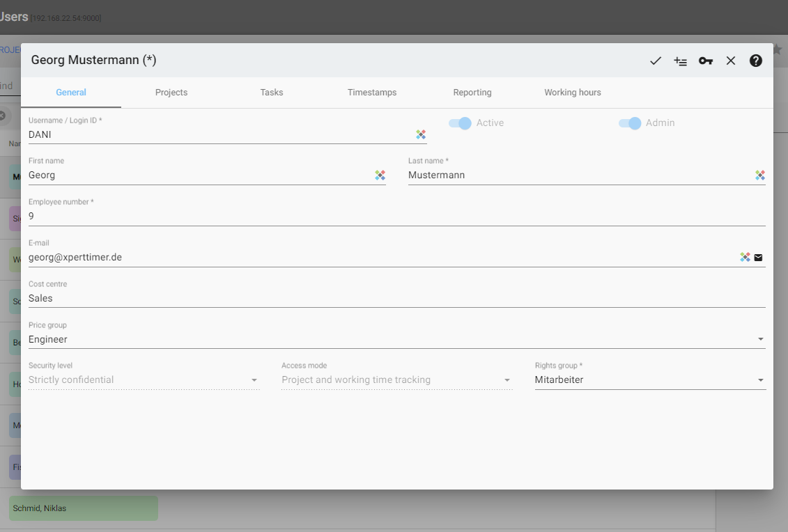Click the colored diamond icon next to Username
Image resolution: width=788 pixels, height=532 pixels.
click(x=421, y=134)
